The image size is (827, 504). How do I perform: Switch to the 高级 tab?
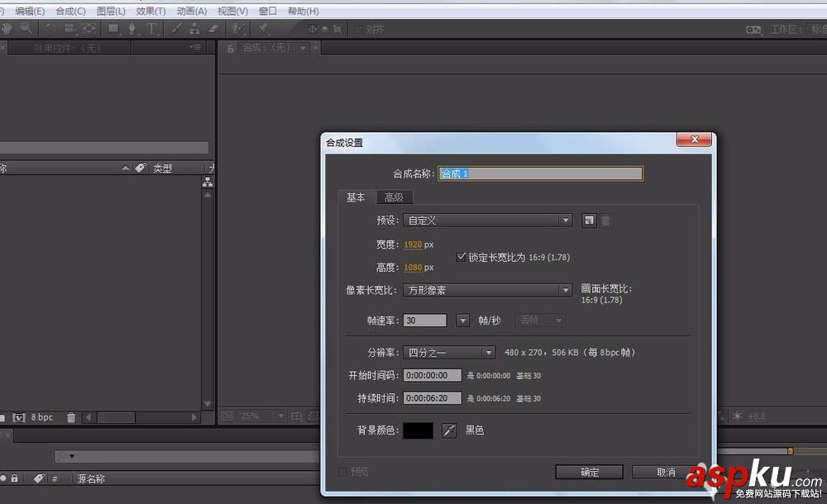click(x=394, y=197)
